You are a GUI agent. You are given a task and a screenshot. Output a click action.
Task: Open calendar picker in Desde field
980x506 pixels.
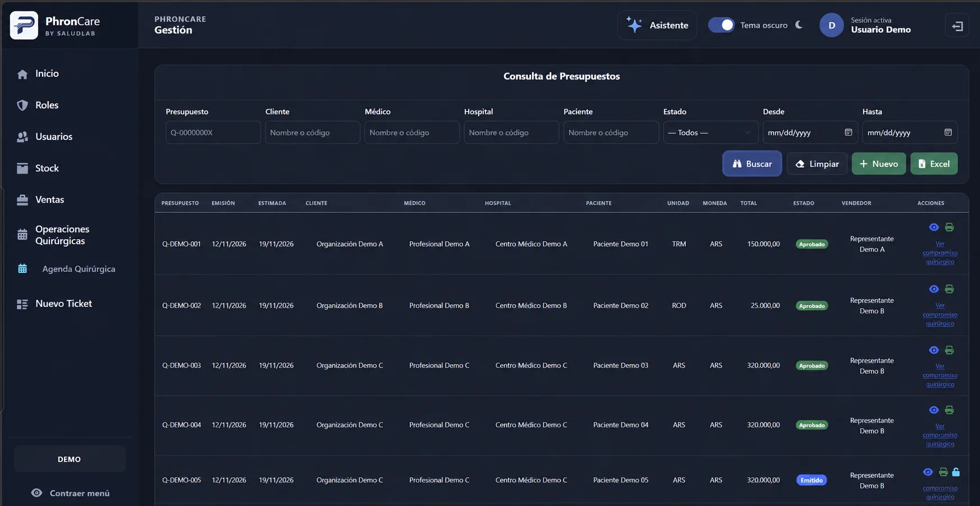[848, 133]
